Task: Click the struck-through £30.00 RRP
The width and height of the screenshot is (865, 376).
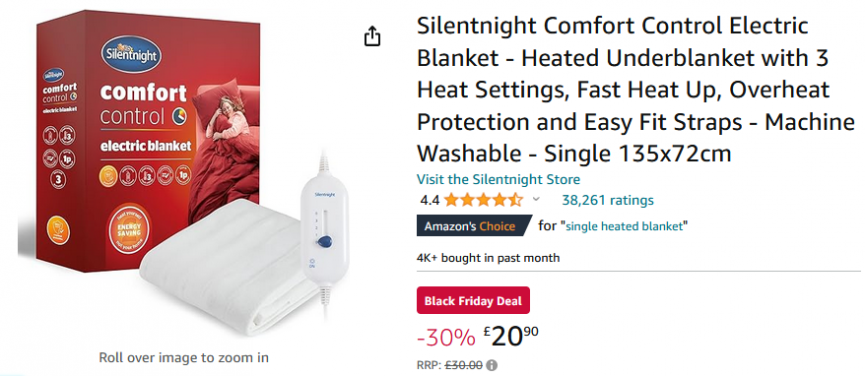Action: pyautogui.click(x=463, y=365)
